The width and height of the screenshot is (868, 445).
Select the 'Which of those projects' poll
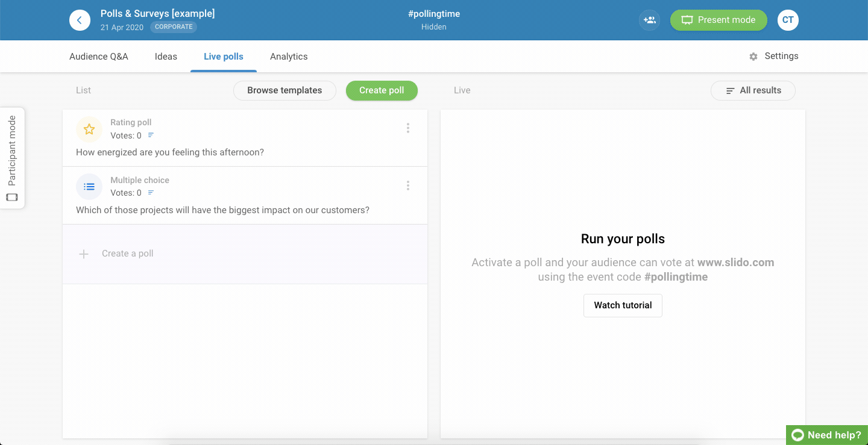245,196
